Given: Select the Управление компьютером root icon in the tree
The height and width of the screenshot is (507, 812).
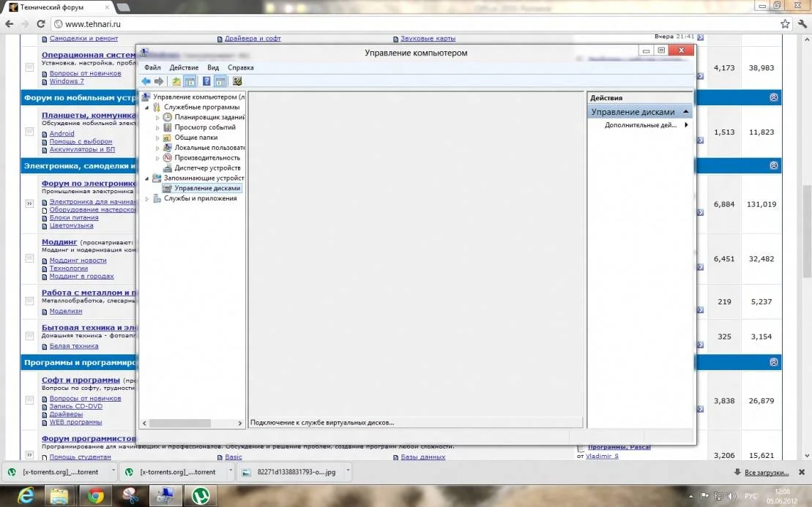Looking at the screenshot, I should pyautogui.click(x=146, y=97).
